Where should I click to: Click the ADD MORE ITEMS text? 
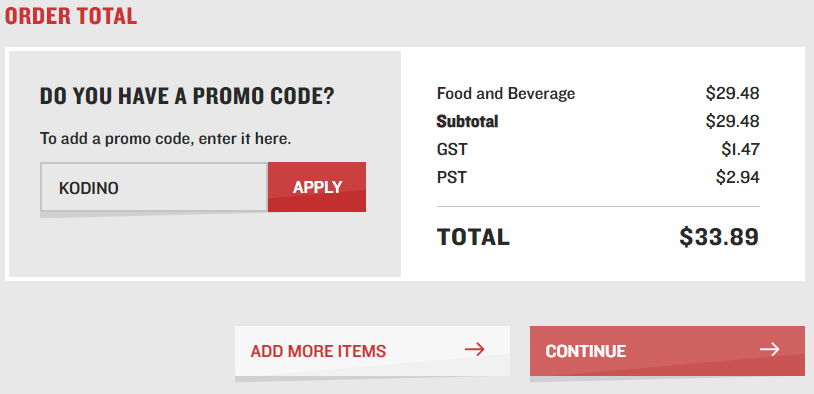(318, 351)
